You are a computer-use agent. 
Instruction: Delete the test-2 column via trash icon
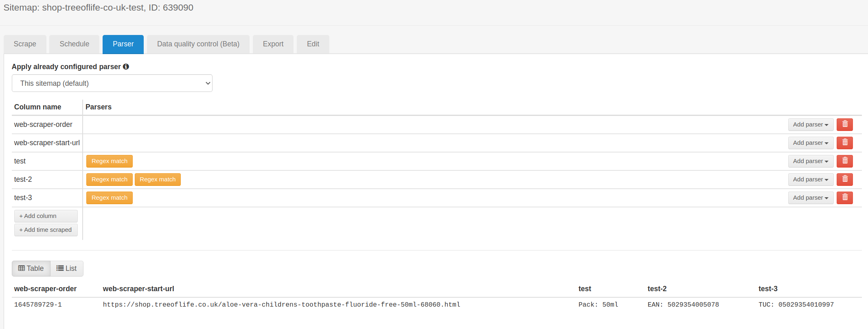coord(844,179)
